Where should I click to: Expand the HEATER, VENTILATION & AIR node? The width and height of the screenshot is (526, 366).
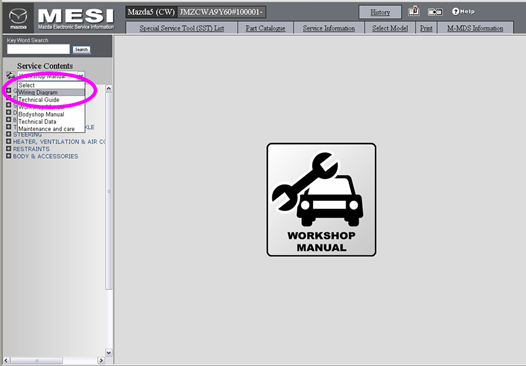click(9, 141)
